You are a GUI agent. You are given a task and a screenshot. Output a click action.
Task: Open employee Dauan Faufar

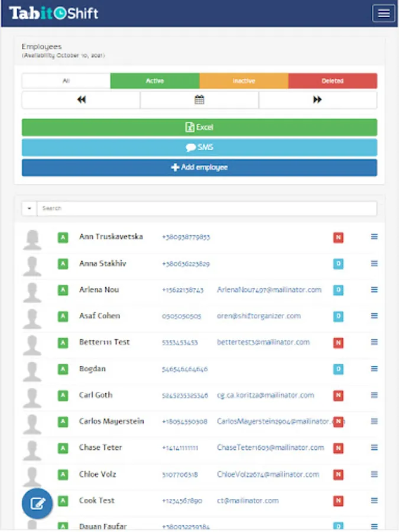click(103, 526)
